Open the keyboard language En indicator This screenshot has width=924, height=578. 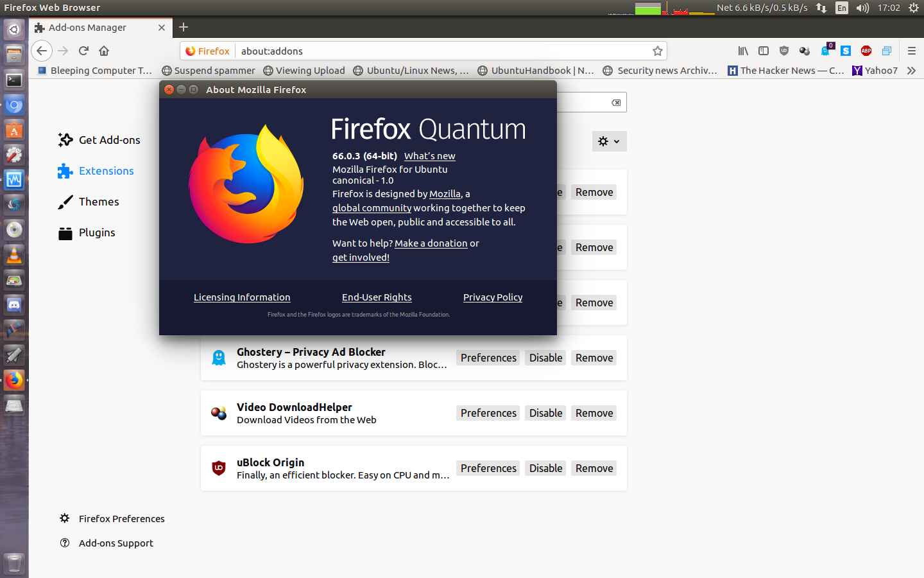841,8
